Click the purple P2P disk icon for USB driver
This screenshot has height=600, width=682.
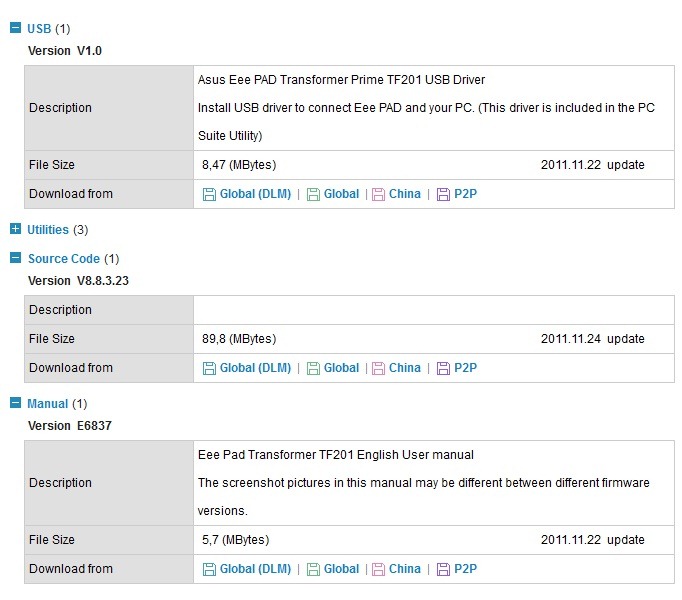pos(443,194)
